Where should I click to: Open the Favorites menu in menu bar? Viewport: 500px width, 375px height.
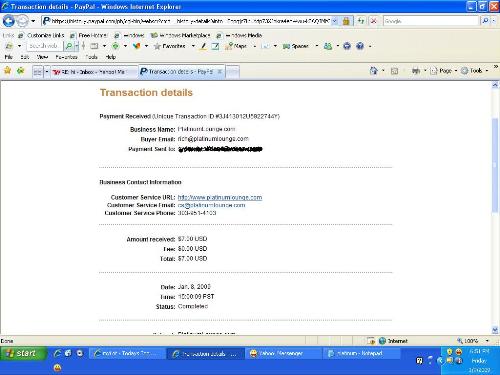tap(66, 57)
